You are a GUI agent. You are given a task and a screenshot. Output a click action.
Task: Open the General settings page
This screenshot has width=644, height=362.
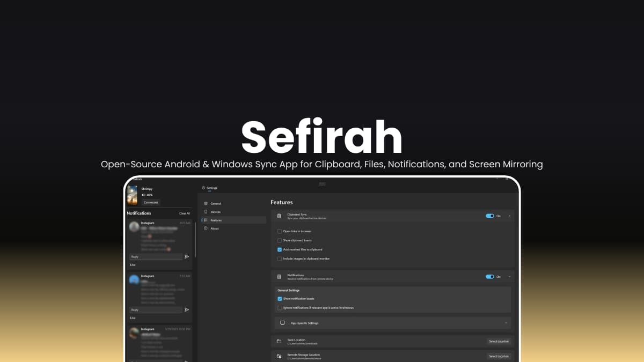coord(234,204)
